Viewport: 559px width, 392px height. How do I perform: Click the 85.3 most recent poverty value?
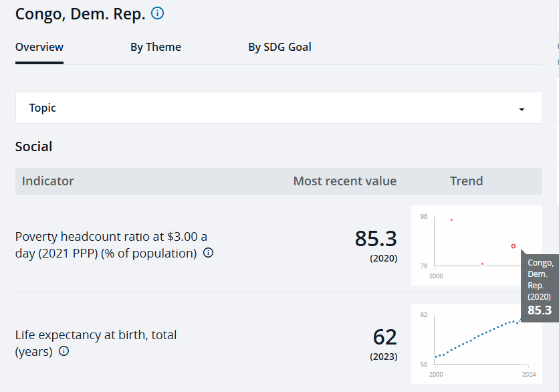pyautogui.click(x=376, y=239)
